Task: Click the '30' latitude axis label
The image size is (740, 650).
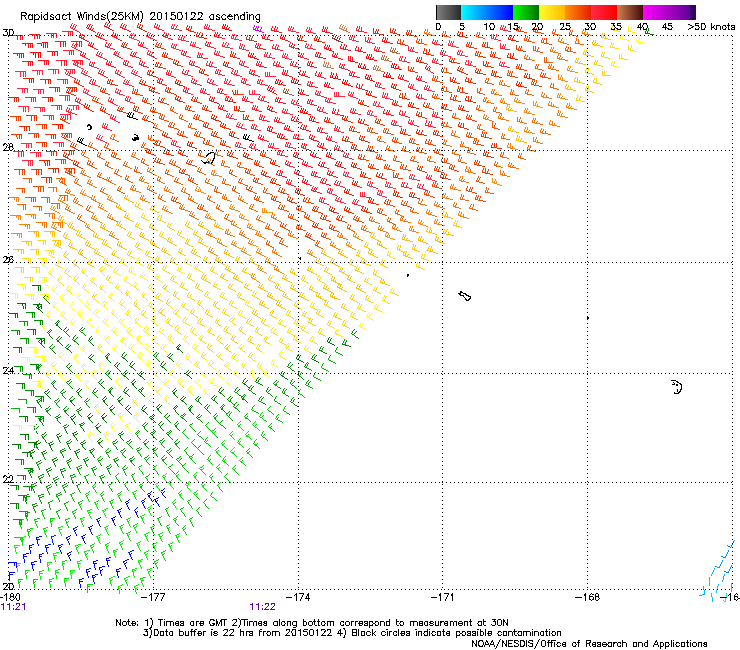Action: (8, 33)
